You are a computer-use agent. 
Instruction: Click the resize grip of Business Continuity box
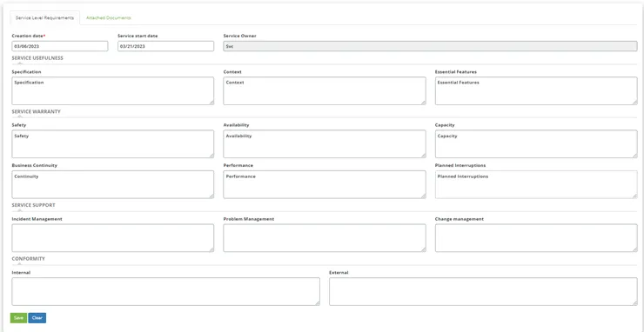coord(211,196)
